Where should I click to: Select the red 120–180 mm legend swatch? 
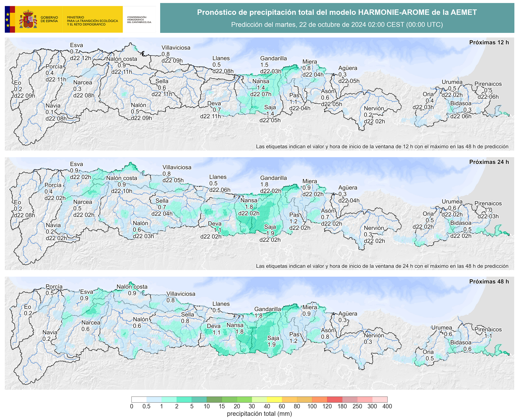tap(335, 399)
